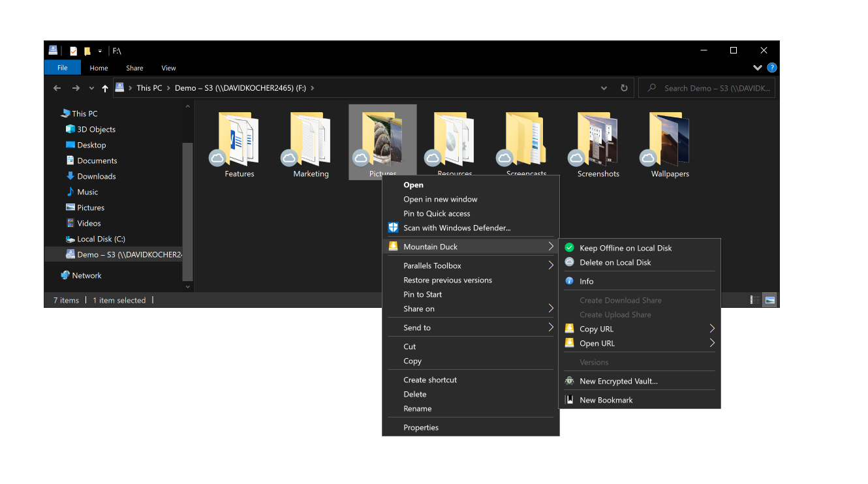
Task: Click New Bookmark in submenu
Action: point(606,400)
